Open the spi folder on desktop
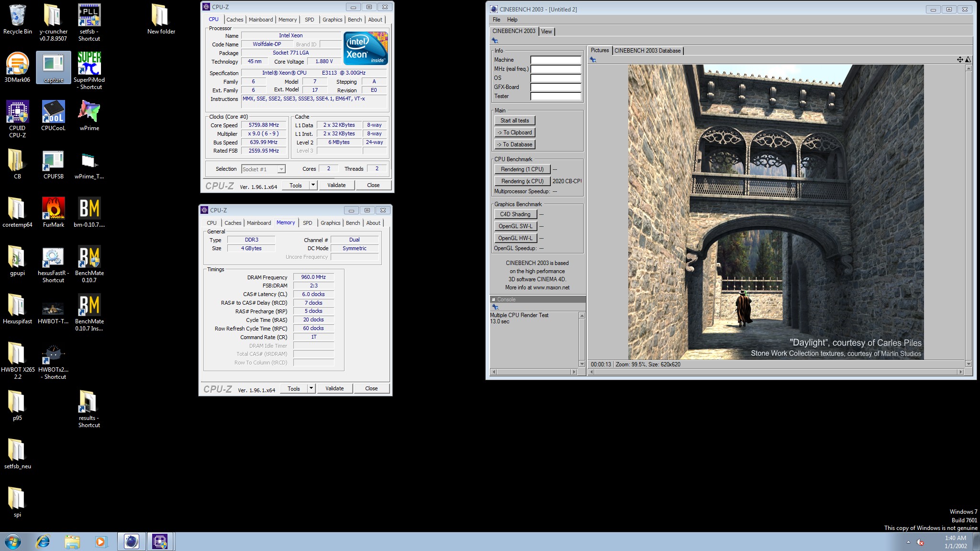This screenshot has width=980, height=551. pyautogui.click(x=17, y=501)
